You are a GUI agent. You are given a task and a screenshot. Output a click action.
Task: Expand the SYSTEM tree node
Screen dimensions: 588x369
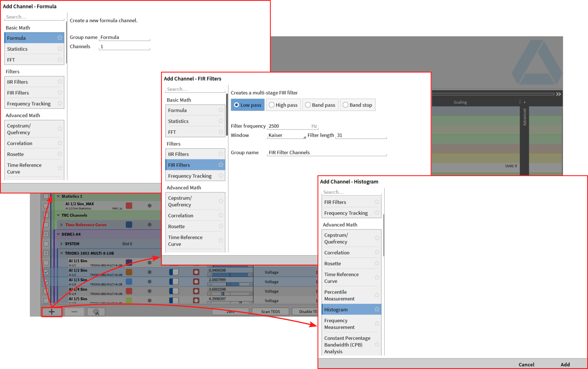[61, 244]
